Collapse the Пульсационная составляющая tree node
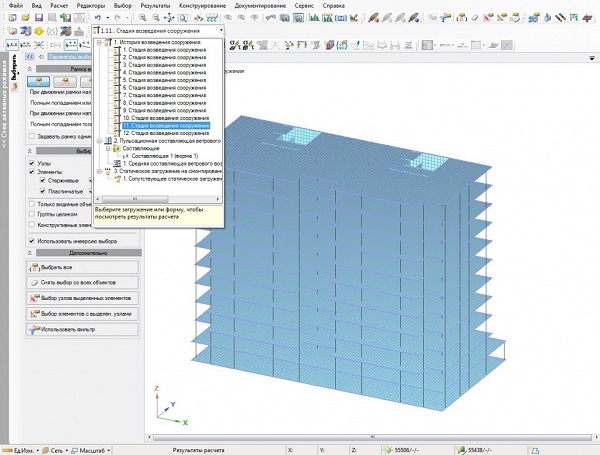This screenshot has height=455, width=600. (99, 141)
